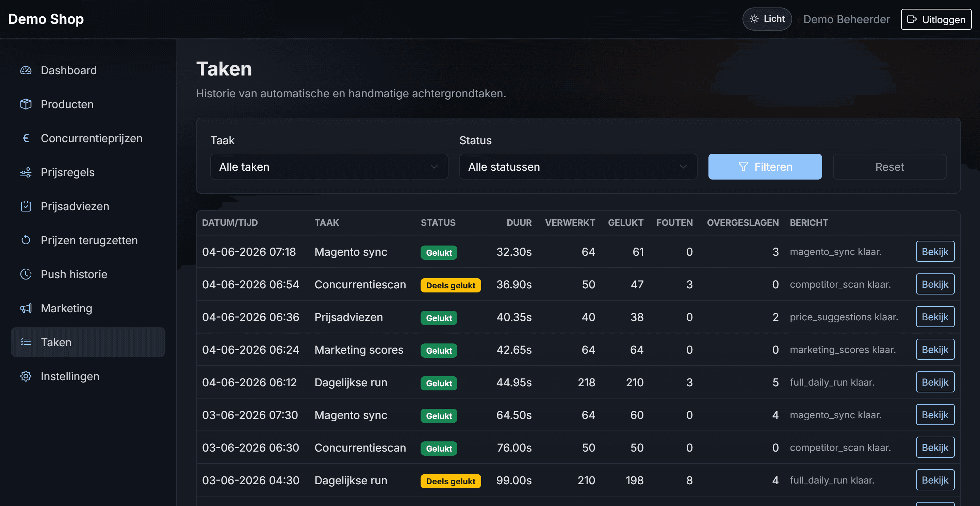The image size is (980, 506).
Task: Click Bekijk for Concurrentiescan 04-06-2026 06:54
Action: point(935,284)
